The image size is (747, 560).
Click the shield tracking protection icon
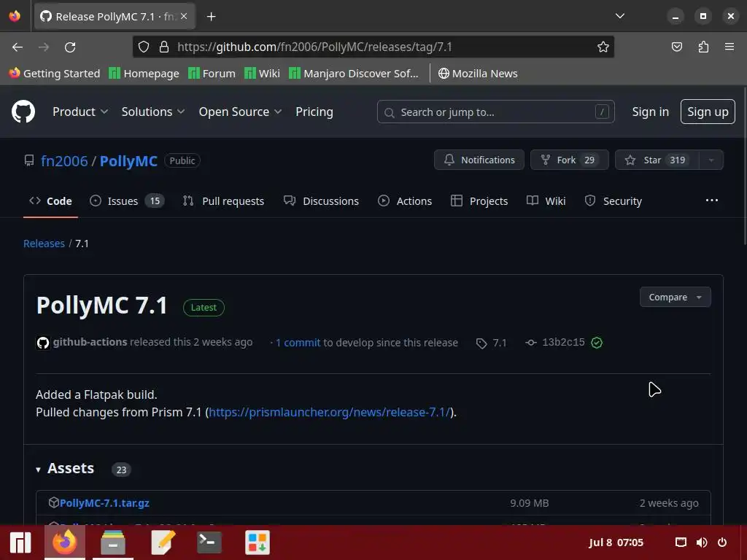click(144, 47)
